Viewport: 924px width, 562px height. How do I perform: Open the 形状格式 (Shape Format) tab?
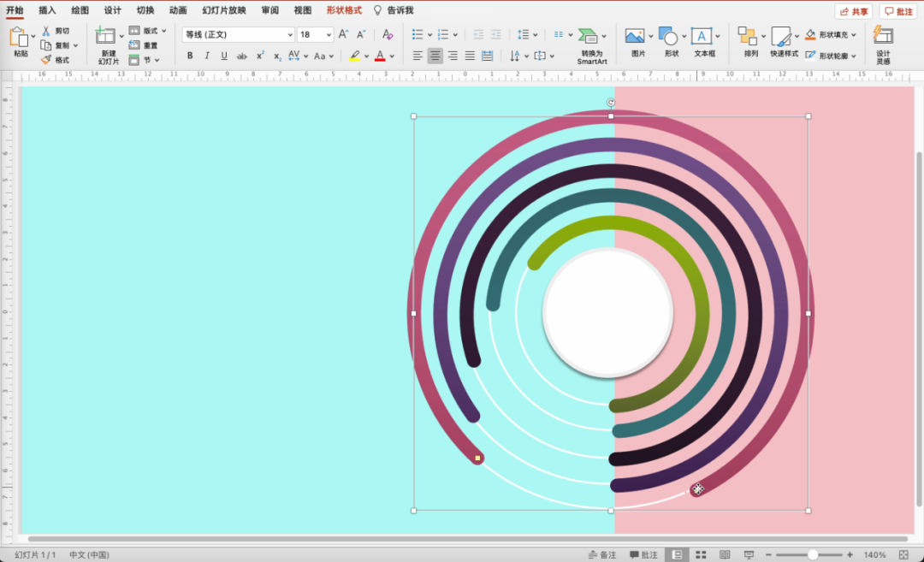click(x=344, y=10)
